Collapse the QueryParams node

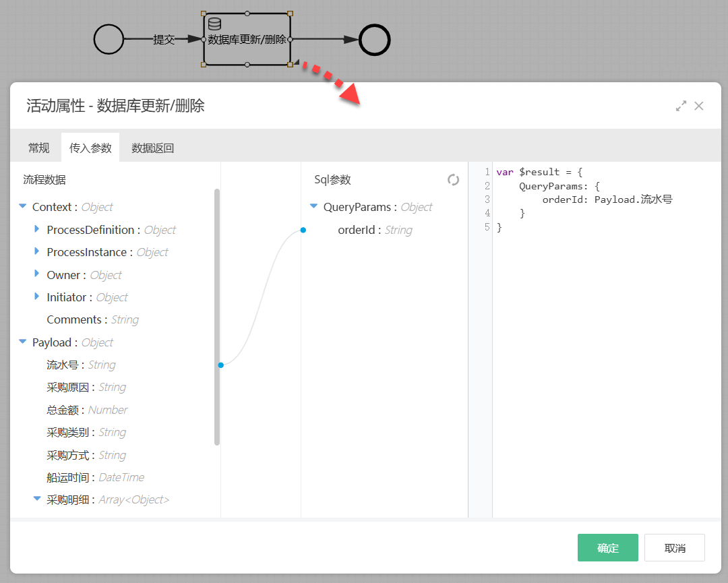[x=313, y=207]
